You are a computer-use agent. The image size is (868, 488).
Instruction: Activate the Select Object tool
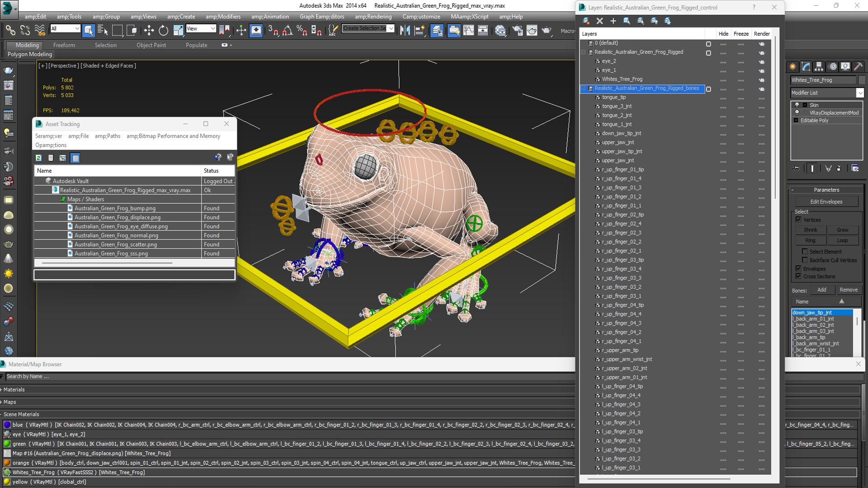pyautogui.click(x=88, y=30)
